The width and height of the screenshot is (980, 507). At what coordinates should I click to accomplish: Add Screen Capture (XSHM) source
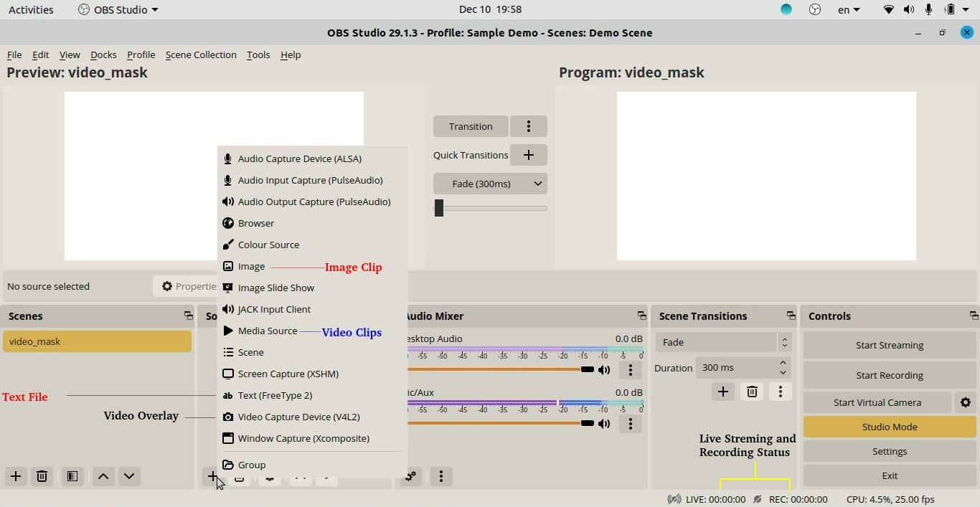(312, 374)
